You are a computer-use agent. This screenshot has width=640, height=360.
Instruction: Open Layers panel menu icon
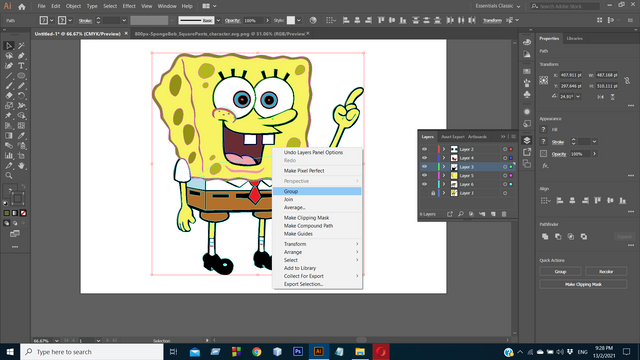(513, 137)
